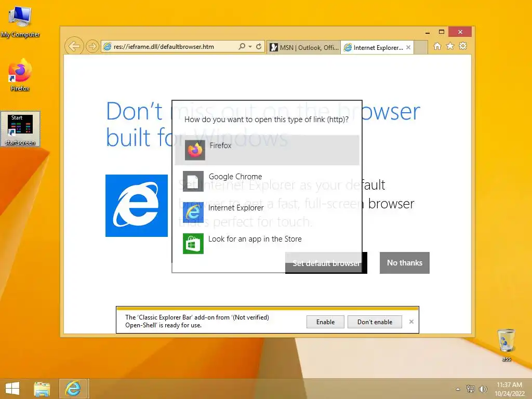The width and height of the screenshot is (532, 399).
Task: Click the Google Chrome blank page icon
Action: point(193,181)
